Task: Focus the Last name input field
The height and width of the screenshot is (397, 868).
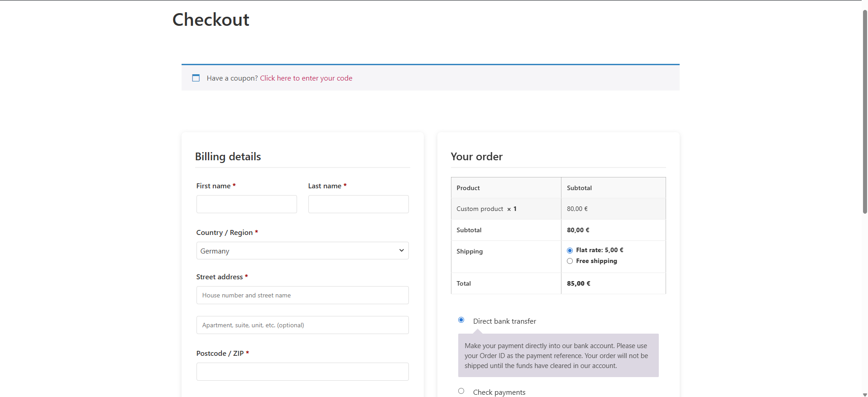Action: pos(358,204)
